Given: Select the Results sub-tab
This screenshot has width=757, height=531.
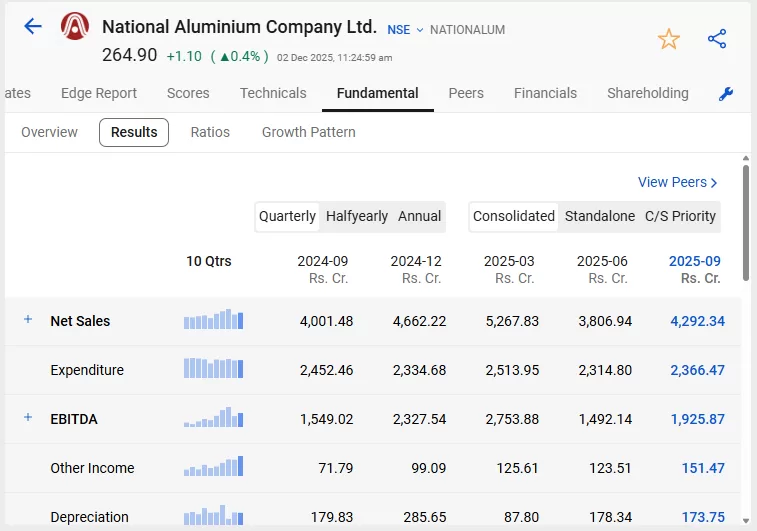Looking at the screenshot, I should (134, 132).
